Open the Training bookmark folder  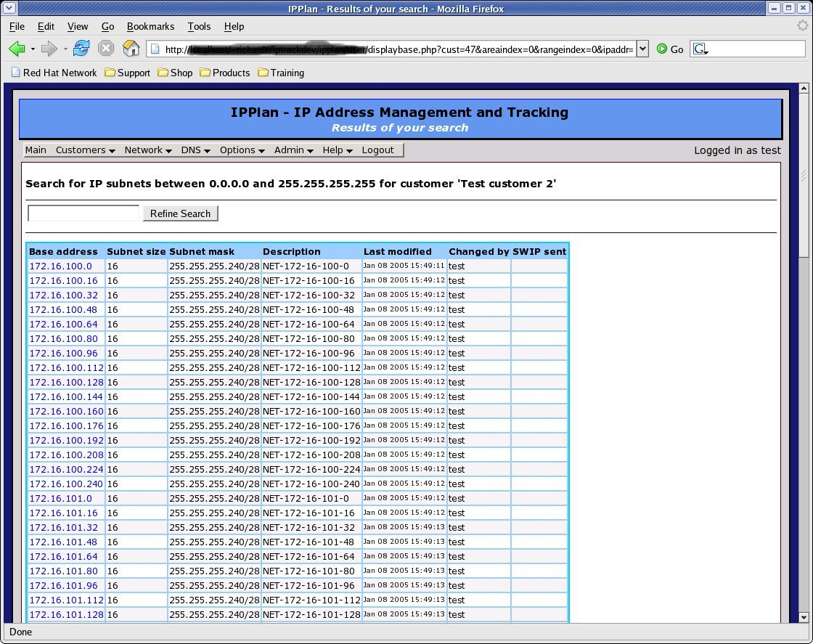point(281,73)
